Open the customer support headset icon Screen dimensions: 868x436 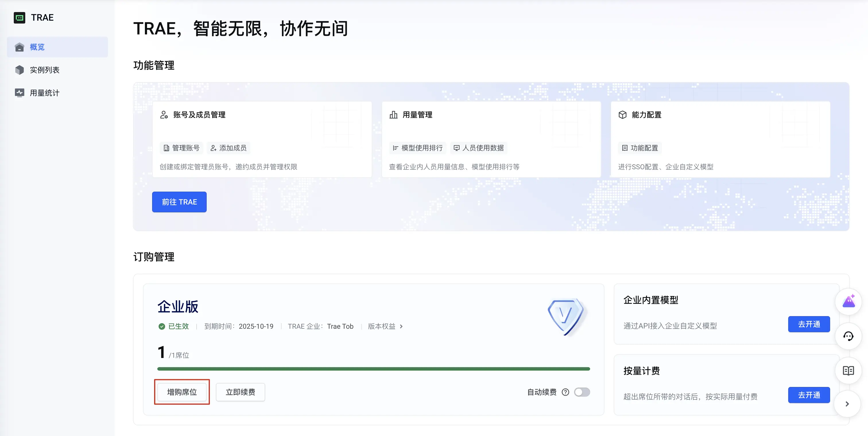point(848,336)
